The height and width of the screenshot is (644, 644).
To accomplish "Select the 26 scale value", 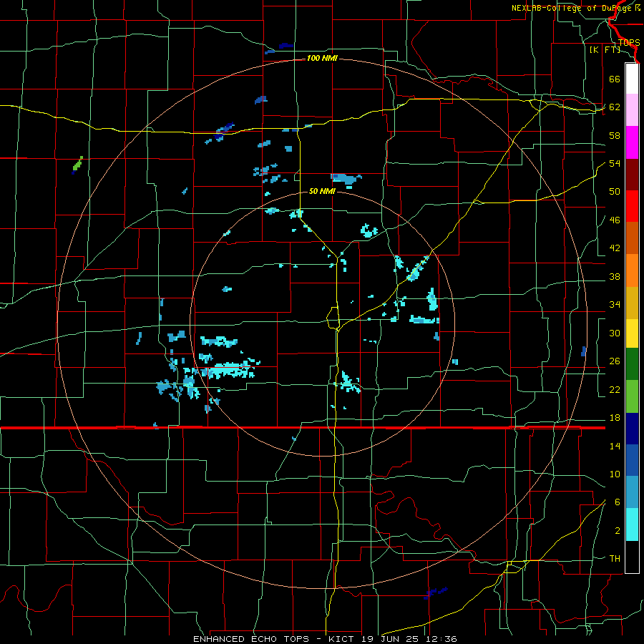I will (615, 361).
